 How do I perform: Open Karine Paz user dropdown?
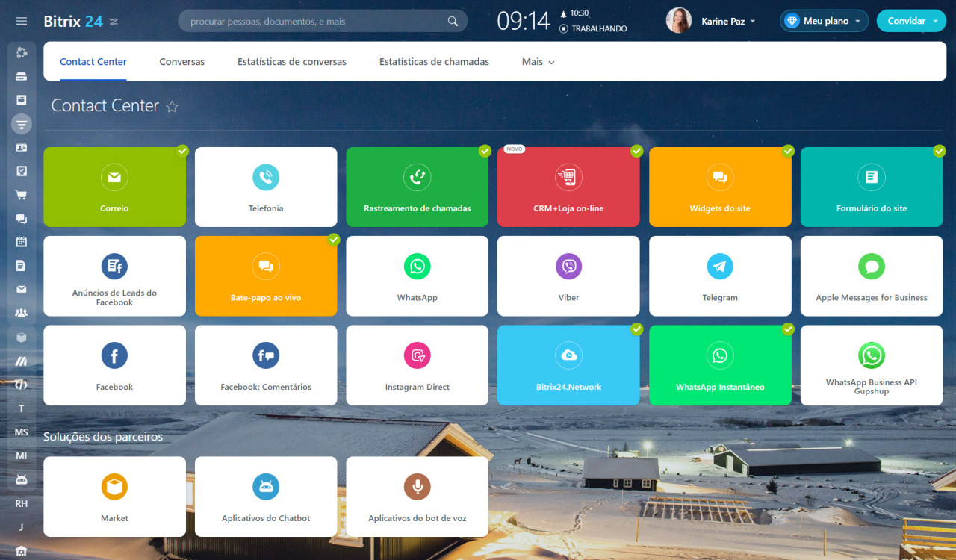pyautogui.click(x=728, y=22)
